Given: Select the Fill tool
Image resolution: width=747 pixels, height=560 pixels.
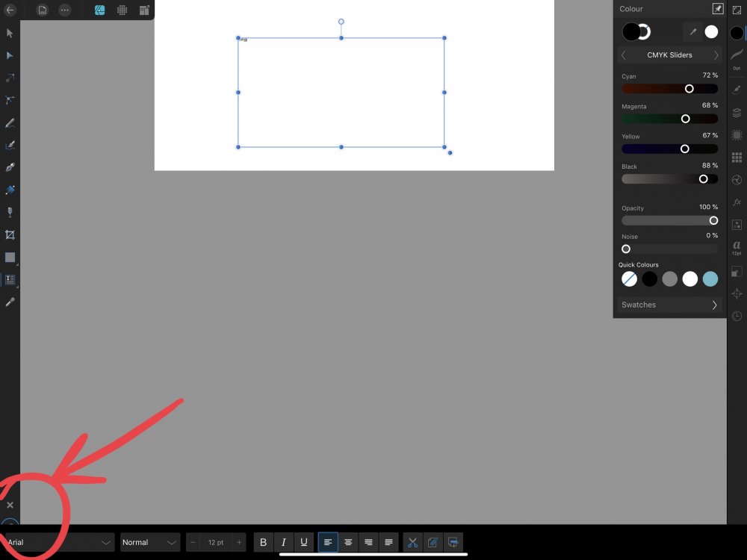Looking at the screenshot, I should [x=10, y=190].
